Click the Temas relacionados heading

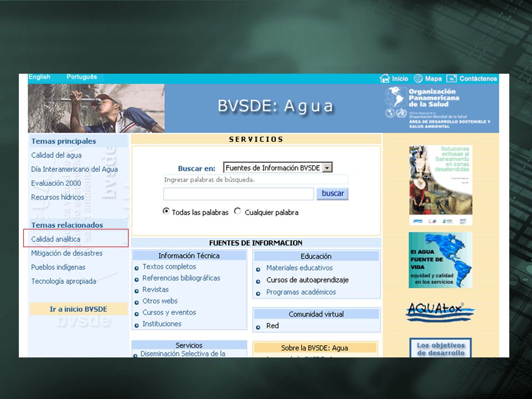click(x=67, y=225)
